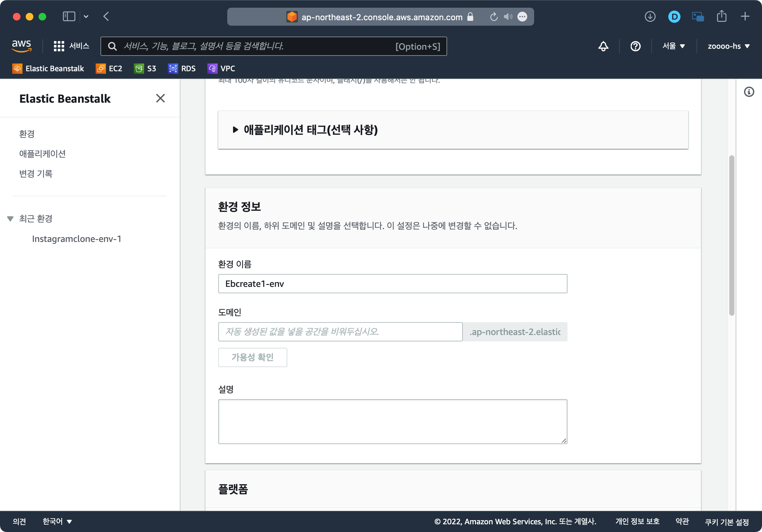Click the 가용성 확인 button
The width and height of the screenshot is (762, 532).
click(252, 357)
